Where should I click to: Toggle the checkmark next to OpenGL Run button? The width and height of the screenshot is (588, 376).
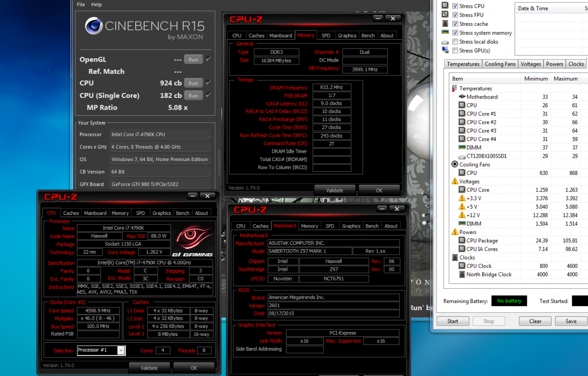[x=208, y=59]
